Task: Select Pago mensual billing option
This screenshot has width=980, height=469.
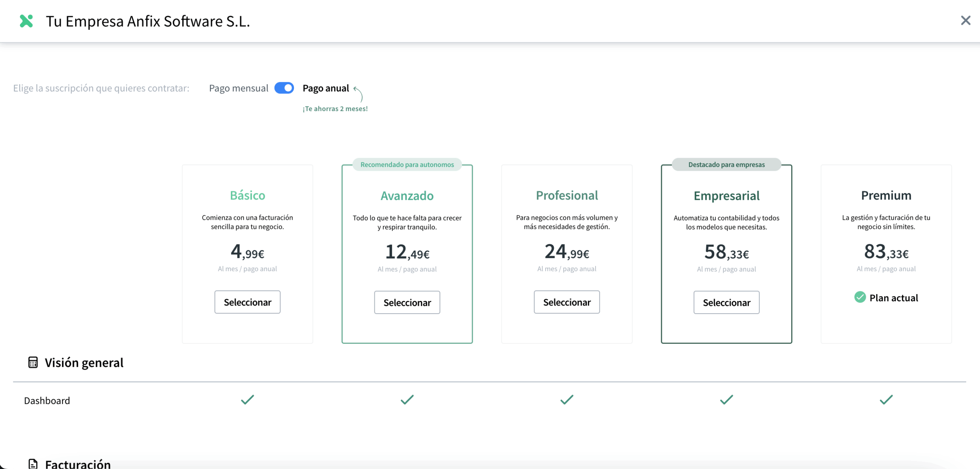Action: pyautogui.click(x=238, y=88)
